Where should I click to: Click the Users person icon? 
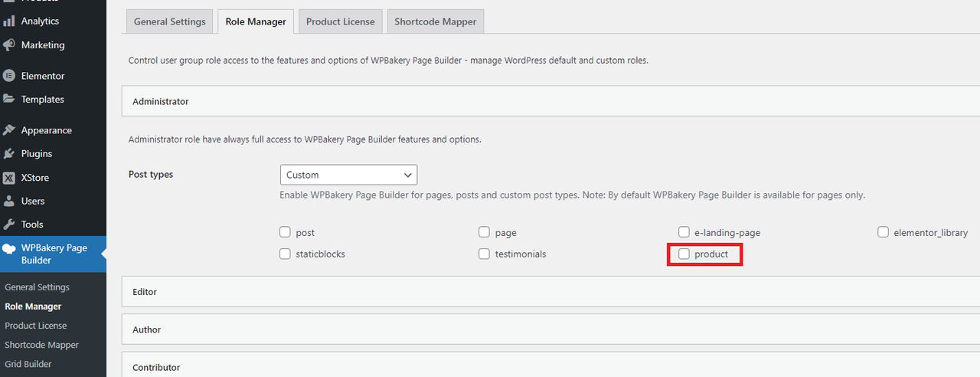[x=9, y=202]
